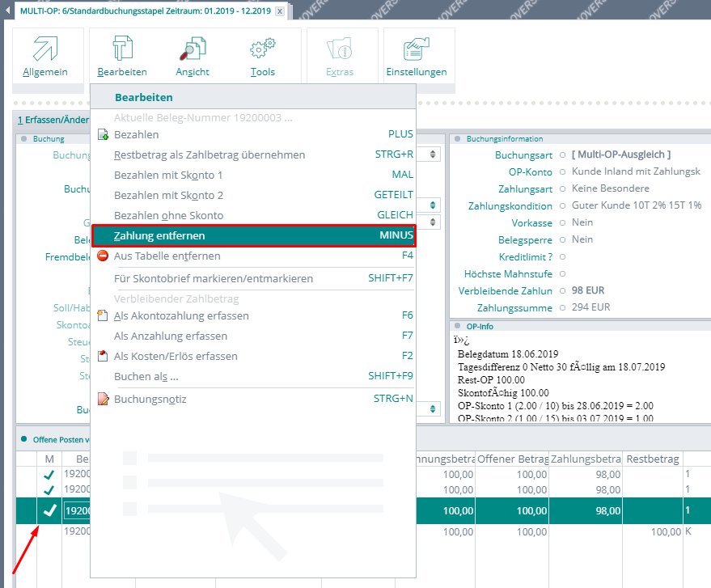The width and height of the screenshot is (711, 588).
Task: Close the MULTI-OP Standardbuchungsstapel tab
Action: 280,11
